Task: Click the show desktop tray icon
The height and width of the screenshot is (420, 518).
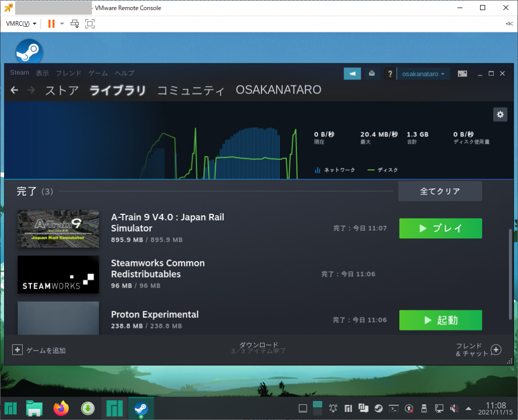Action: click(303, 408)
